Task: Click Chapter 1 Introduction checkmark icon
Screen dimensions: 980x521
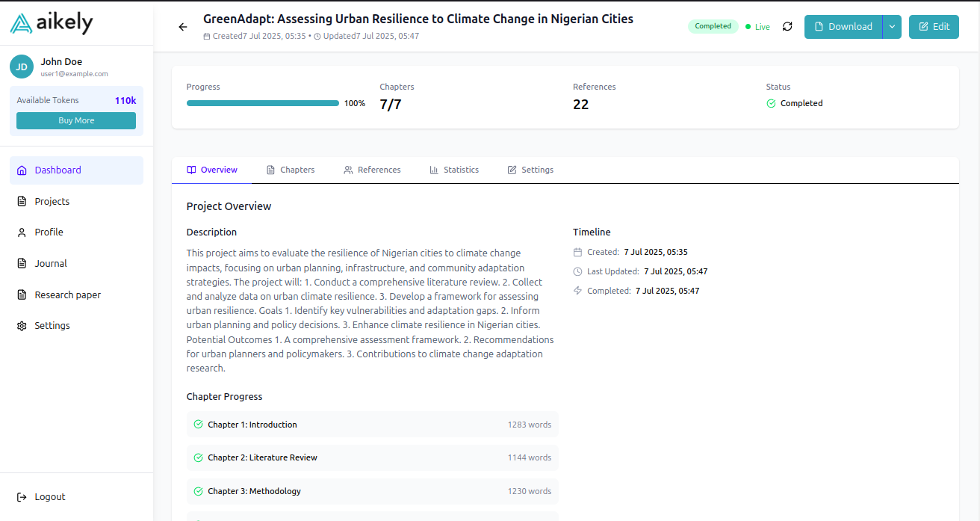Action: 198,425
